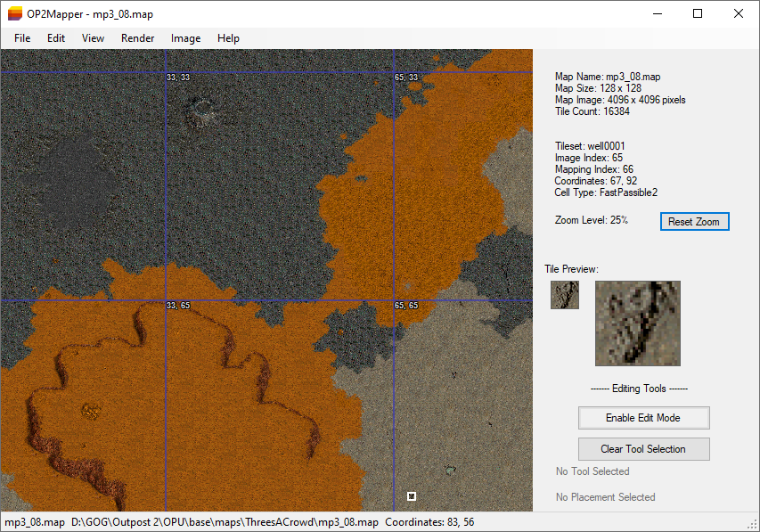Click grid label 65, 65 on map

tap(406, 306)
